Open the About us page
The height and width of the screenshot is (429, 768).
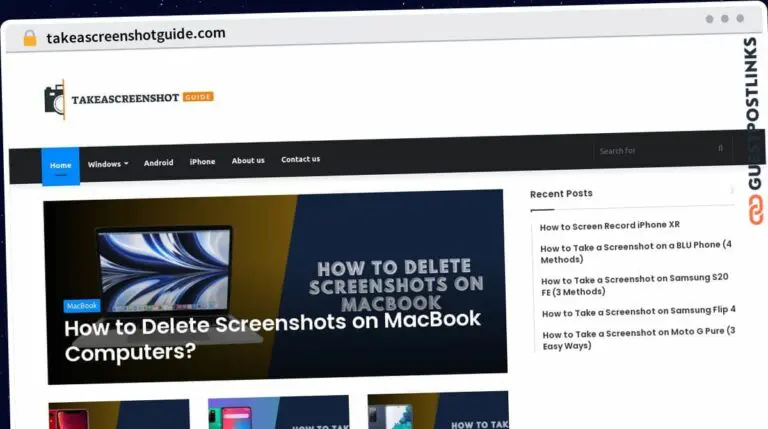[x=248, y=160]
